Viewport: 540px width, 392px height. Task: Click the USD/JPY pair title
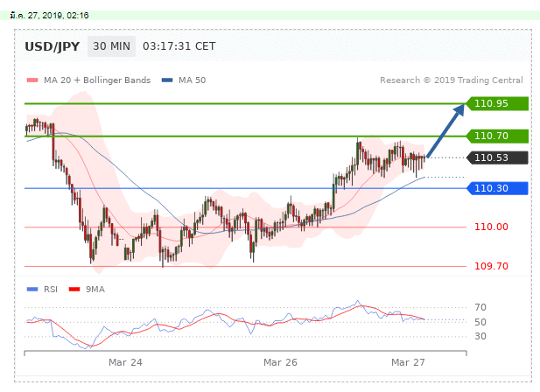(x=52, y=46)
